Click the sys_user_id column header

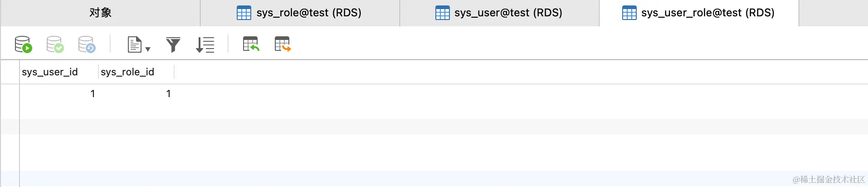pos(50,72)
